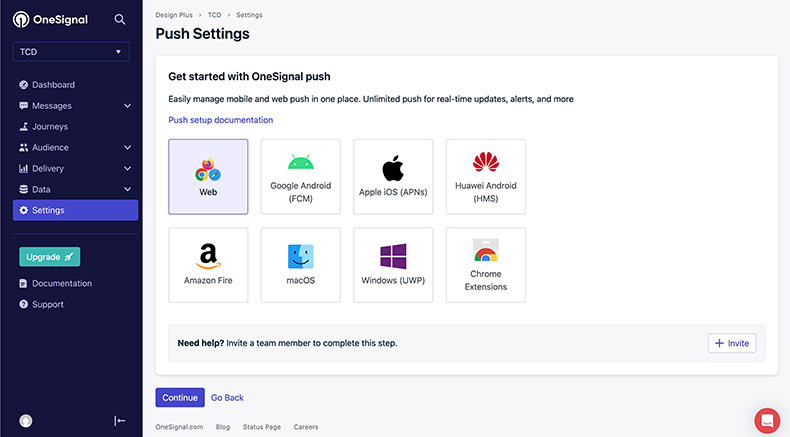
Task: Click the Dashboard gauge icon
Action: [x=23, y=85]
